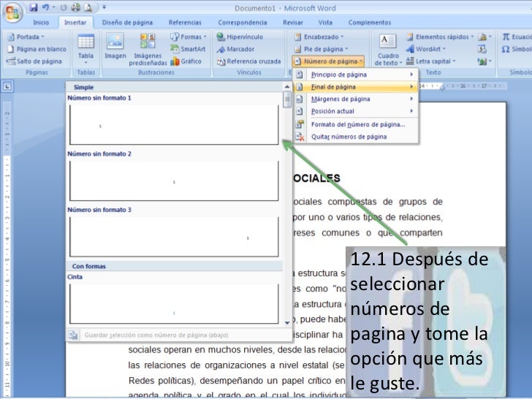This screenshot has height=399, width=532.
Task: Customize quick access toolbar arrow
Action: pyautogui.click(x=104, y=7)
